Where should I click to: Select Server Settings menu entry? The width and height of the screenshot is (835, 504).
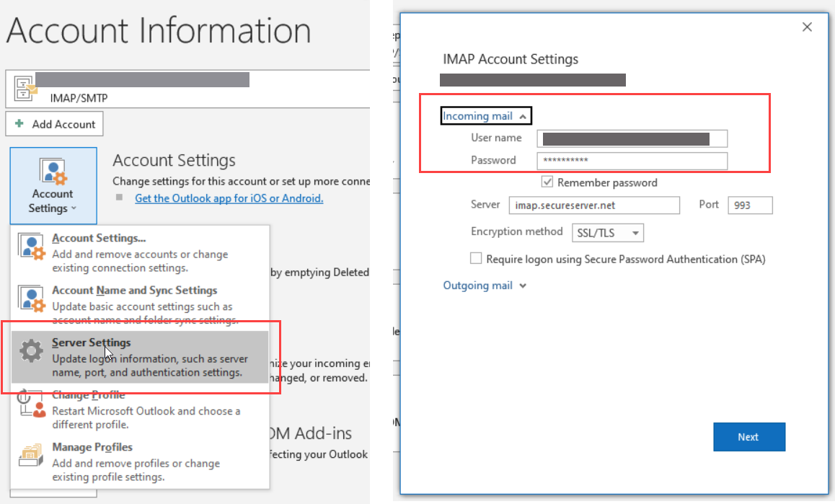tap(140, 357)
